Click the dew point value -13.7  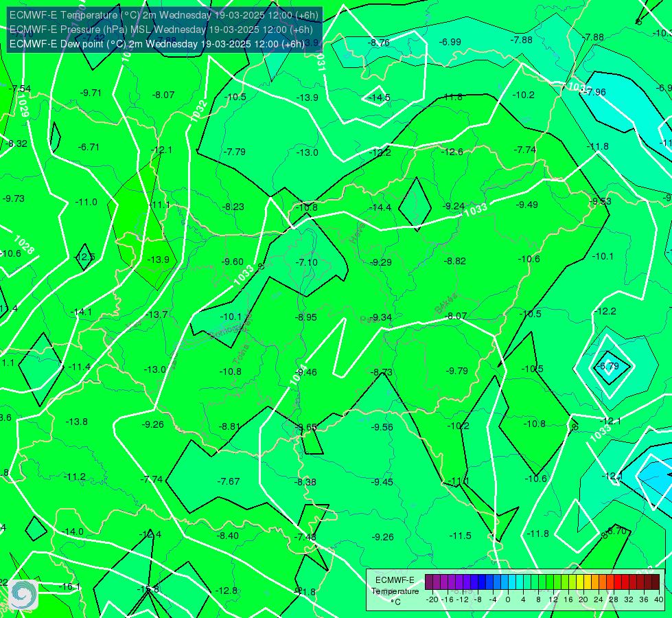pyautogui.click(x=157, y=314)
